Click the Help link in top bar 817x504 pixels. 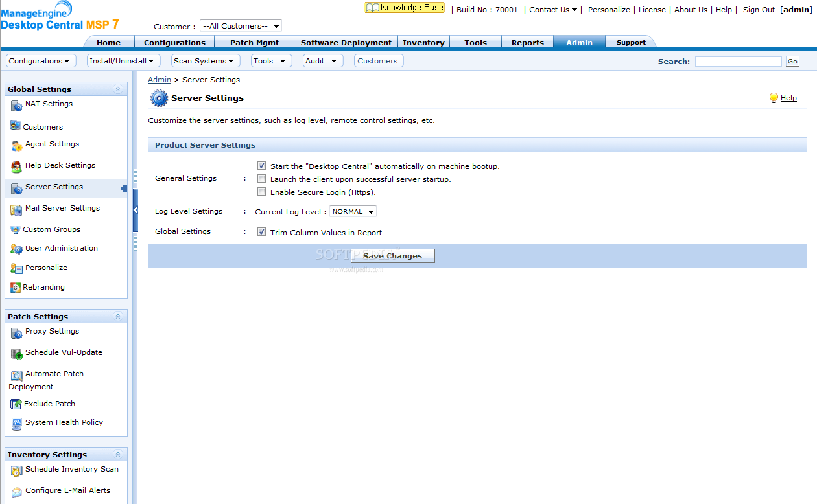tap(724, 10)
